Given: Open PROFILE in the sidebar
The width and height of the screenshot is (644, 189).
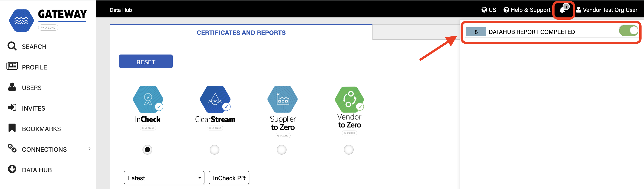Looking at the screenshot, I should coord(34,67).
